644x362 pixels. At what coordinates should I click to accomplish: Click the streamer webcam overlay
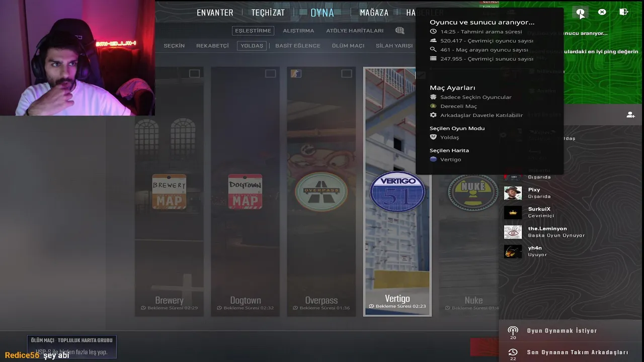pos(77,58)
